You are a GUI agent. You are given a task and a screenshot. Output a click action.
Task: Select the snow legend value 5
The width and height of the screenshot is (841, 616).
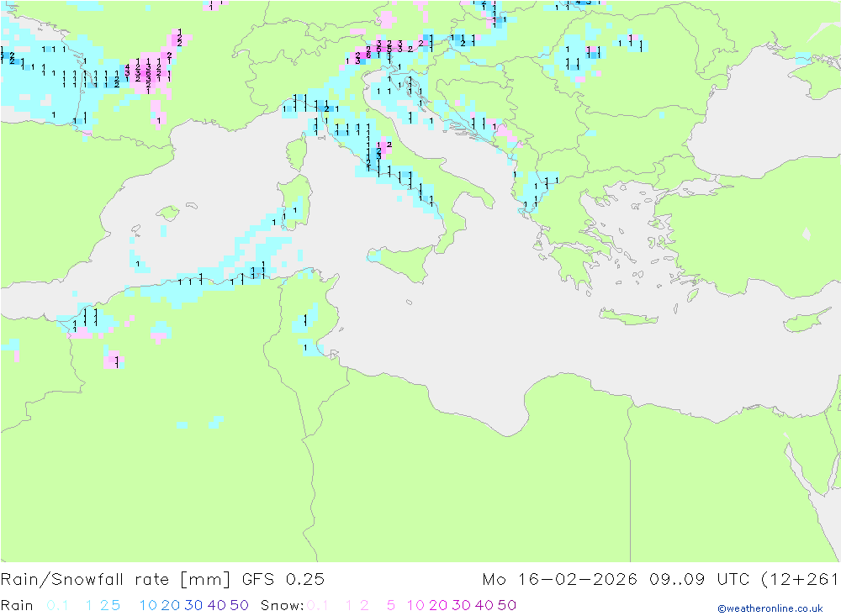[x=391, y=605]
